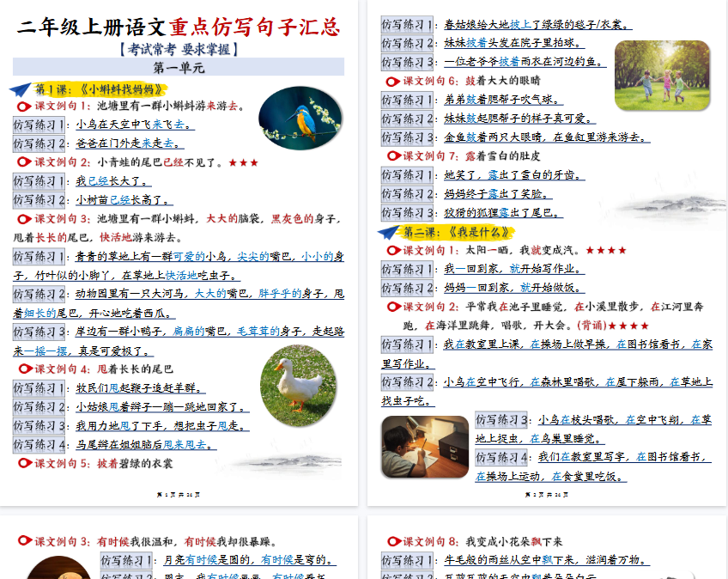This screenshot has height=579, width=728.
Task: Click the main title 二年级上册语文重点仿写句子汇总
Action: click(179, 27)
